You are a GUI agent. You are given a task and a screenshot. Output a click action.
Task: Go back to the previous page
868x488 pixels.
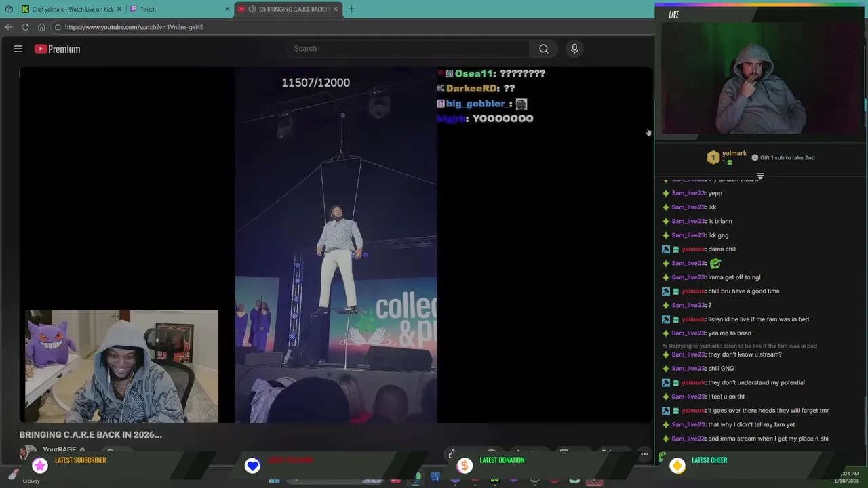[x=9, y=27]
